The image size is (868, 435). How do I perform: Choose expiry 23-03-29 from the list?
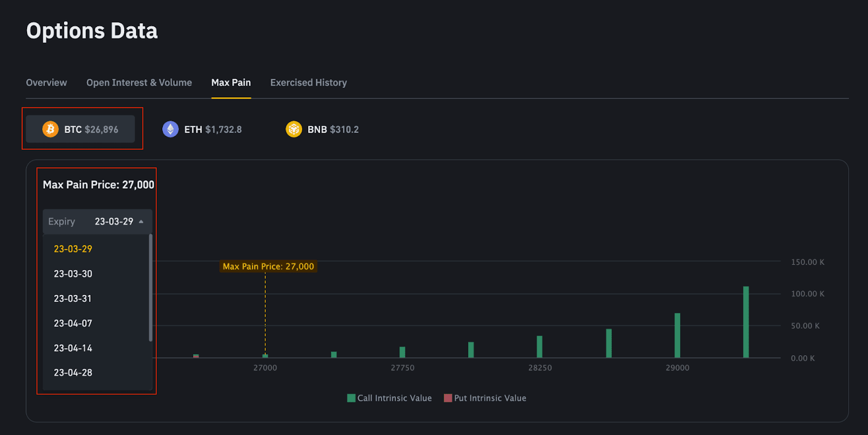tap(73, 249)
